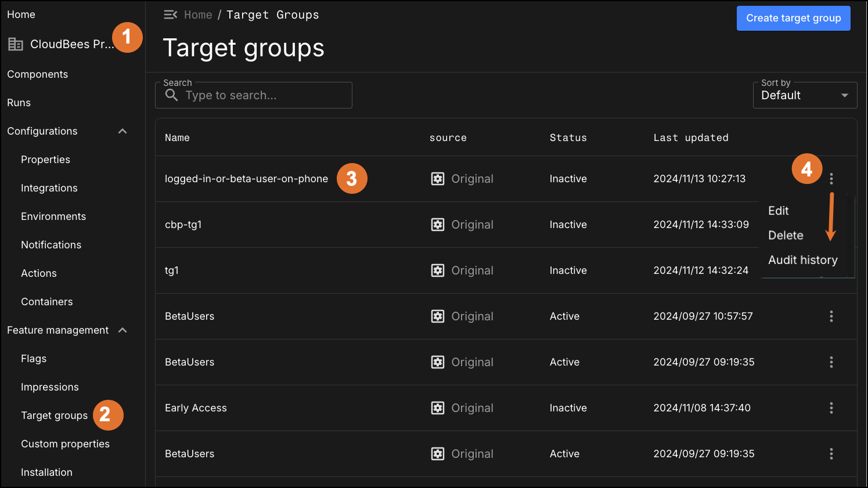Click the CloudBees organization building icon

pos(16,44)
